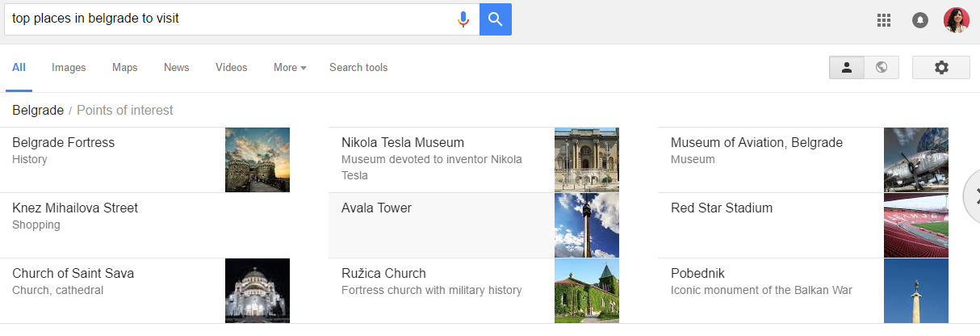
Task: Click inside the search query text field
Action: coord(230,19)
